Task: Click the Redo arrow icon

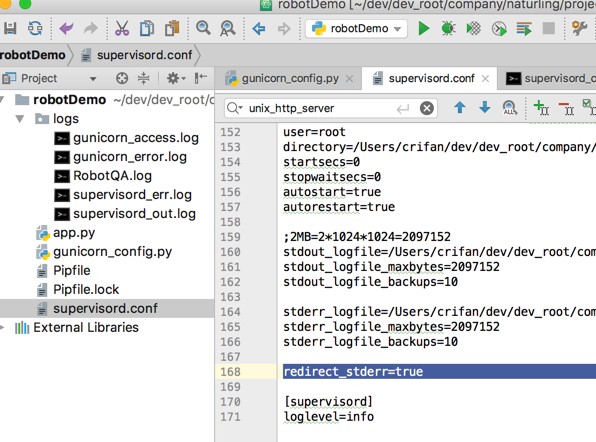Action: 91,29
